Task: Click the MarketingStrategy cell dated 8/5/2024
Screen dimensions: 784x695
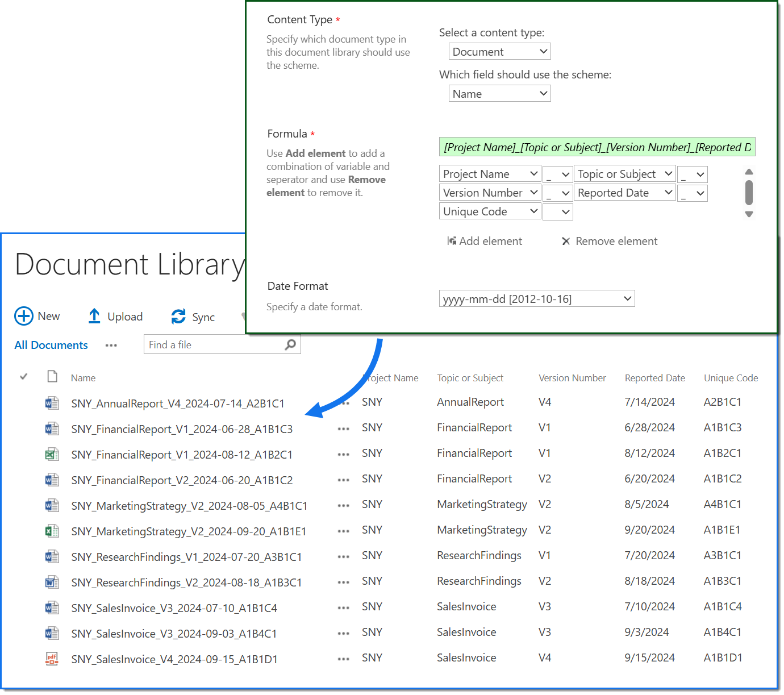Action: tap(482, 504)
